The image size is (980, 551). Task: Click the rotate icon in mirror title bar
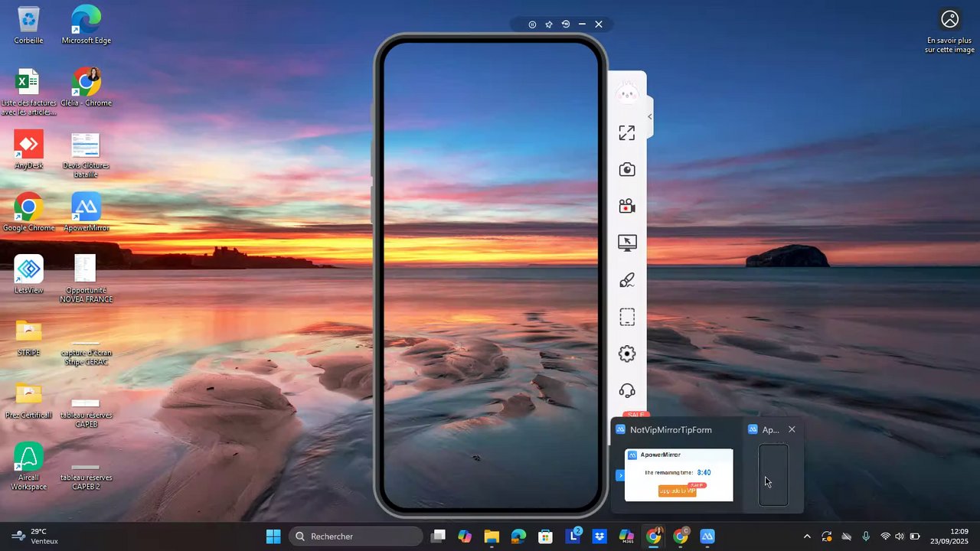coord(566,24)
